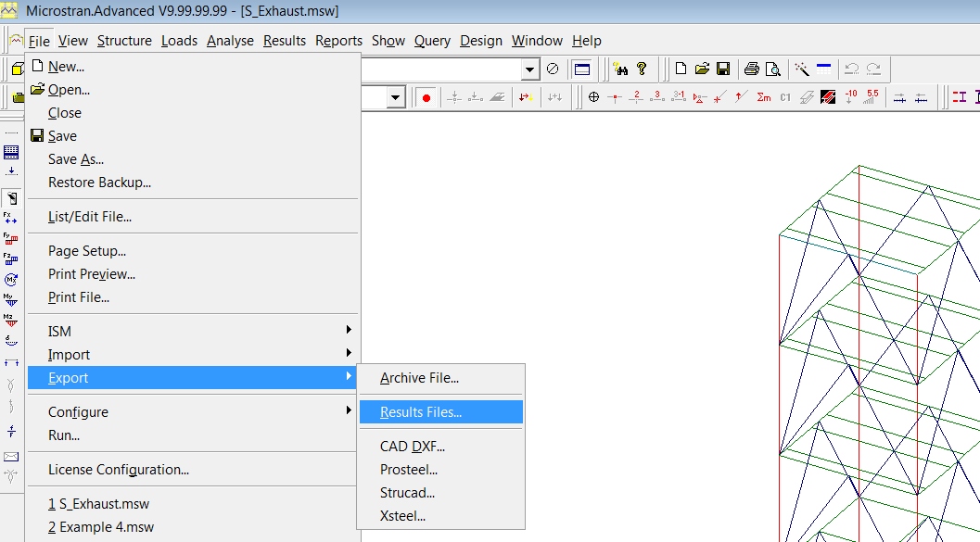Click the Save disk icon in toolbar

pos(723,69)
